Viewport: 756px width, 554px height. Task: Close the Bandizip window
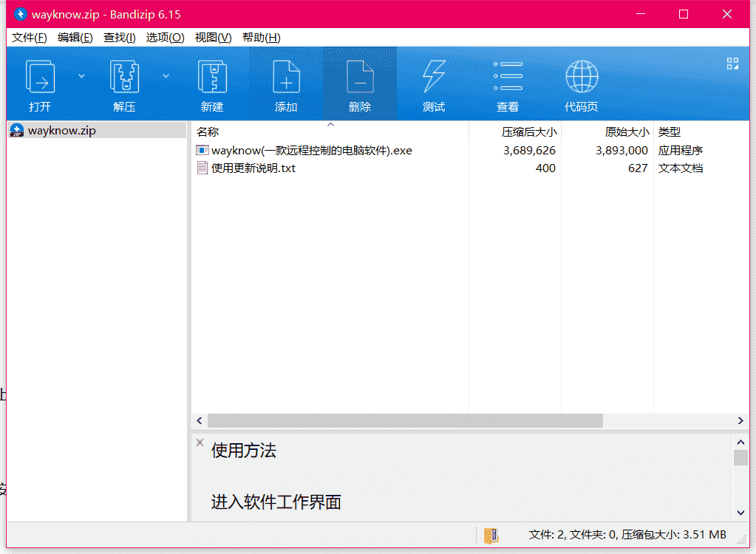pyautogui.click(x=727, y=14)
